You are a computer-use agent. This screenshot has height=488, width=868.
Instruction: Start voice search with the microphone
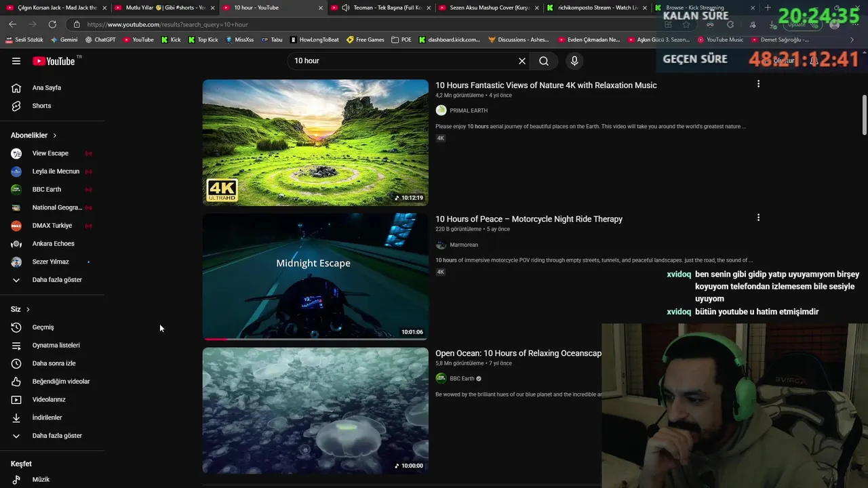(574, 61)
